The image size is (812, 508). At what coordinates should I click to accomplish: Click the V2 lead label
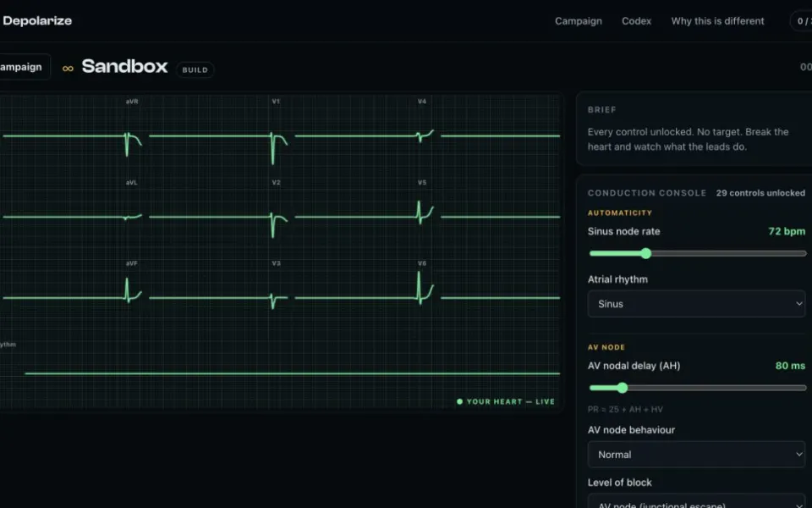point(276,183)
